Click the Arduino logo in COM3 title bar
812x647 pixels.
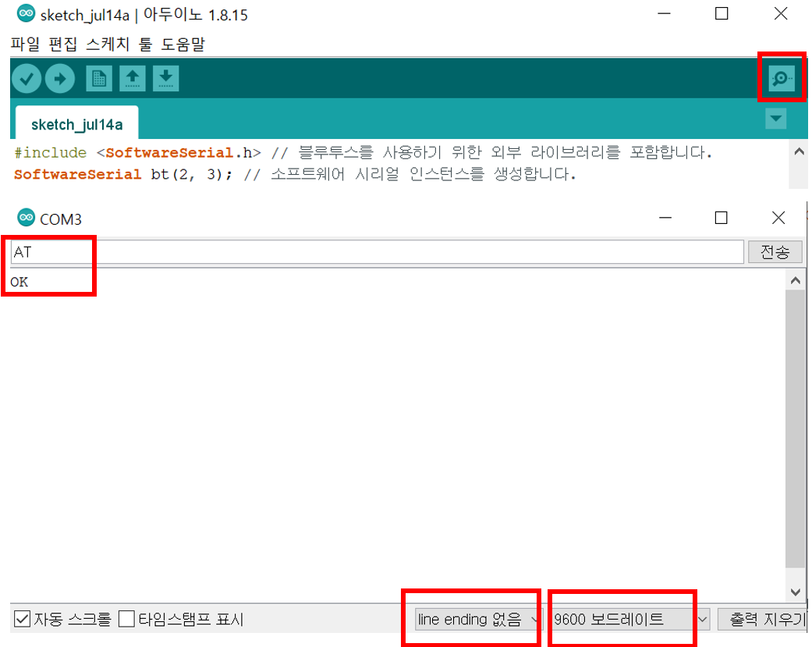point(26,218)
